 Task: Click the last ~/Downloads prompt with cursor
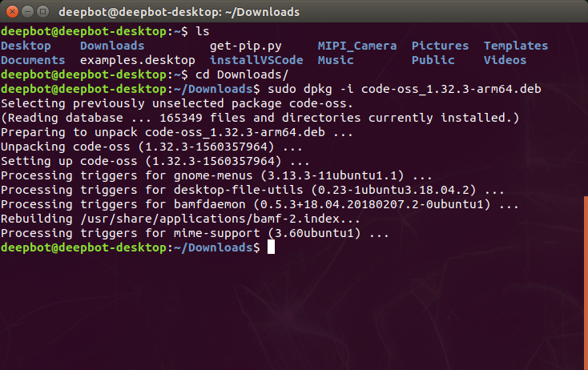[x=138, y=247]
